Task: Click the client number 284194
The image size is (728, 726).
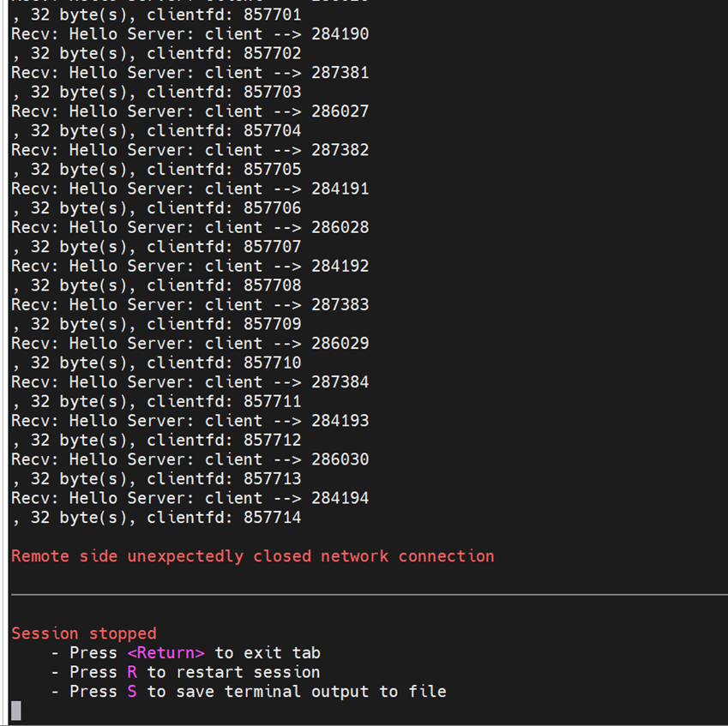Action: (x=340, y=498)
